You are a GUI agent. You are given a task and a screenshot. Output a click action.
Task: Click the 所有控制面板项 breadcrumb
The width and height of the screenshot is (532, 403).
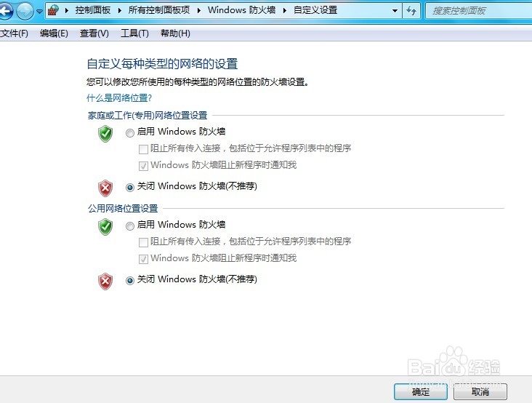click(x=159, y=10)
